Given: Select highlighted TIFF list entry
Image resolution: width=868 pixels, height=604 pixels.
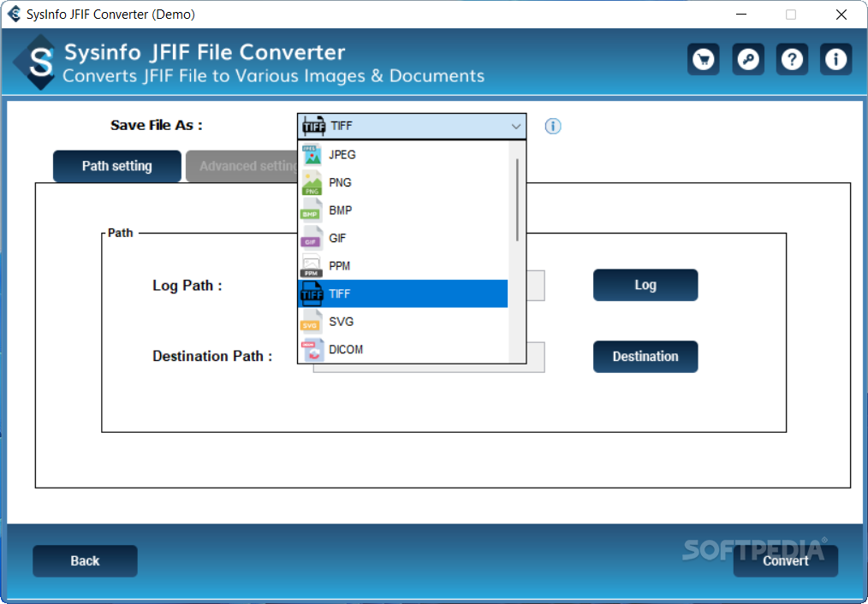Looking at the screenshot, I should coord(403,293).
